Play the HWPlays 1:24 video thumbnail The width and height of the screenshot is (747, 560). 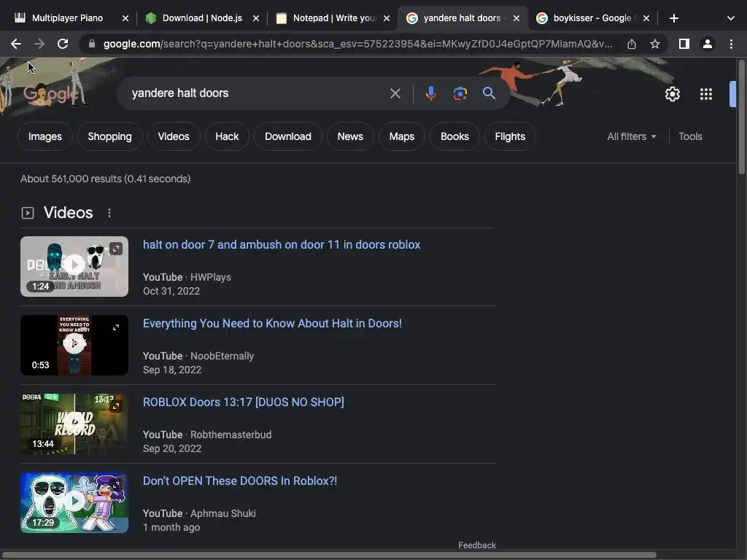pyautogui.click(x=74, y=266)
